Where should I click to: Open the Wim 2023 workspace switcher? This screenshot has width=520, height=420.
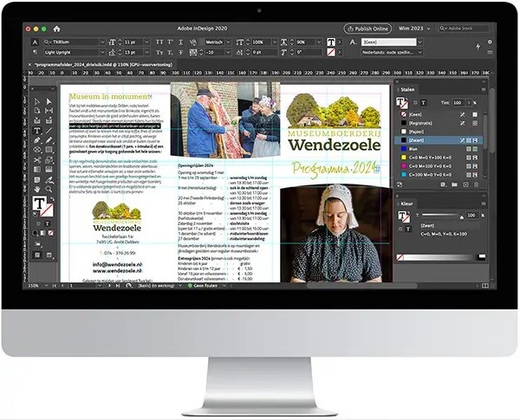point(414,29)
